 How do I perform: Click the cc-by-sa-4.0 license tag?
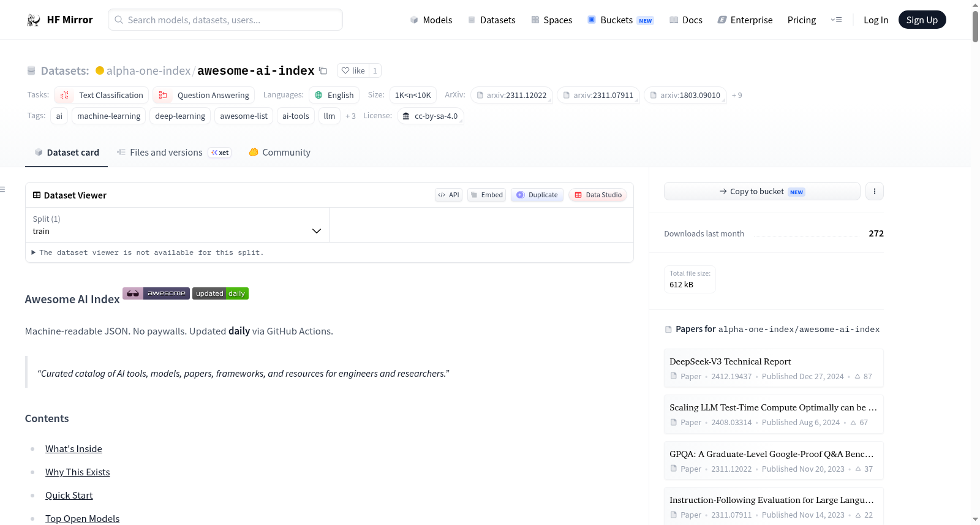click(x=431, y=116)
